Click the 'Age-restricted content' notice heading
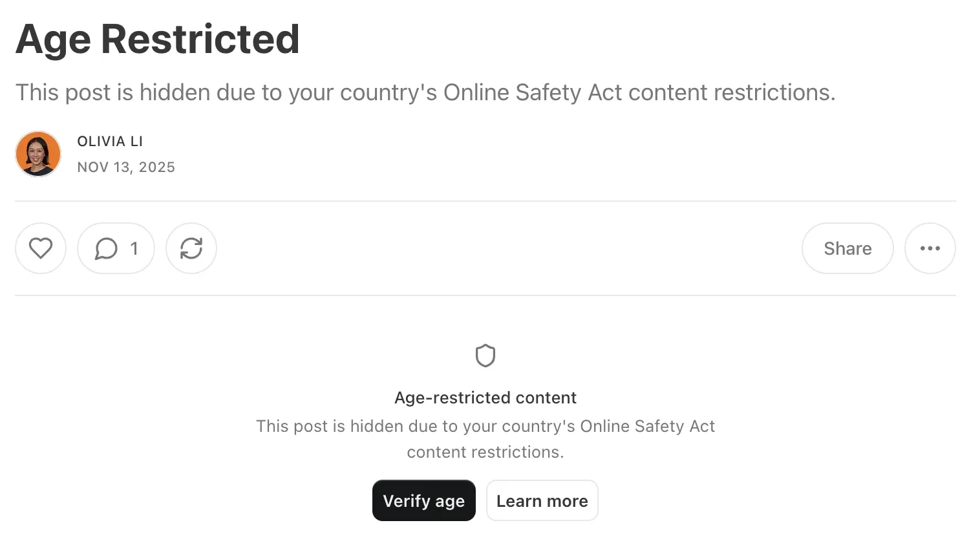The image size is (980, 556). pos(485,398)
